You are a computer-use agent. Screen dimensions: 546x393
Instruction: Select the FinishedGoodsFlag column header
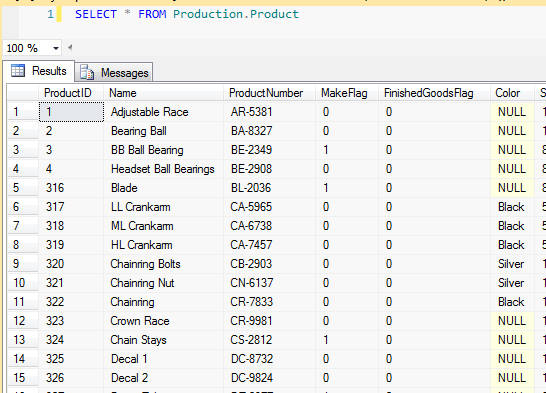[434, 93]
